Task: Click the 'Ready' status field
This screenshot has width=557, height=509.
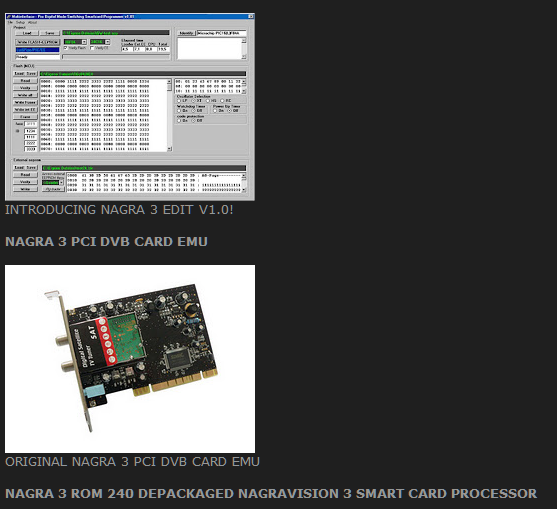Action: (37, 57)
